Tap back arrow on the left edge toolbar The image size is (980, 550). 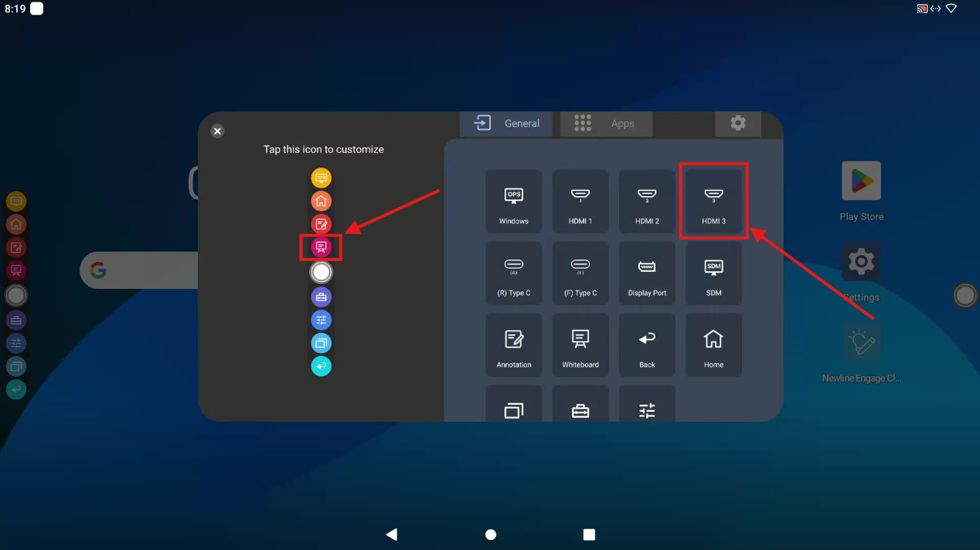coord(16,389)
